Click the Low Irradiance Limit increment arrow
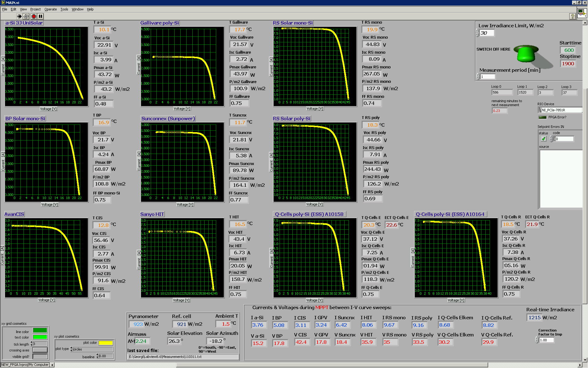This screenshot has width=588, height=368. 477,31
